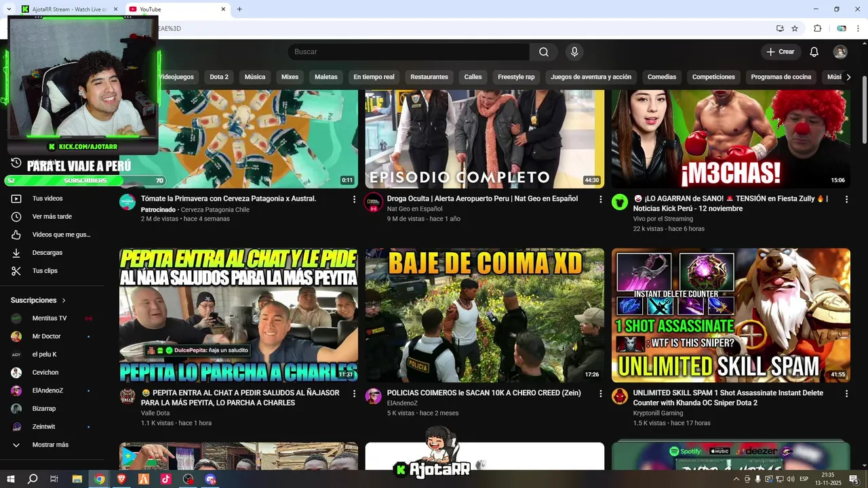
Task: Open options menu for POLICIAS COIMEROS video
Action: (x=600, y=393)
